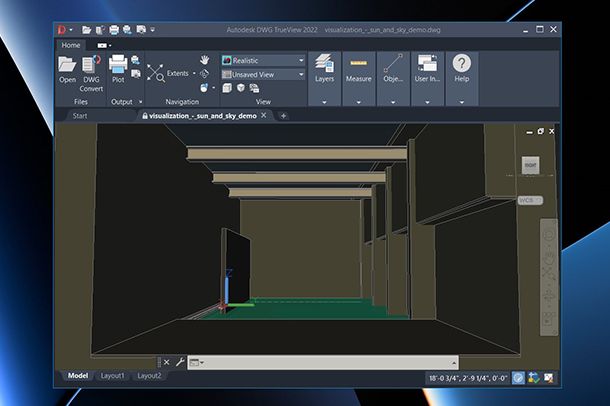Click the third View panel icon
Viewport: 610px width, 406px height.
254,88
